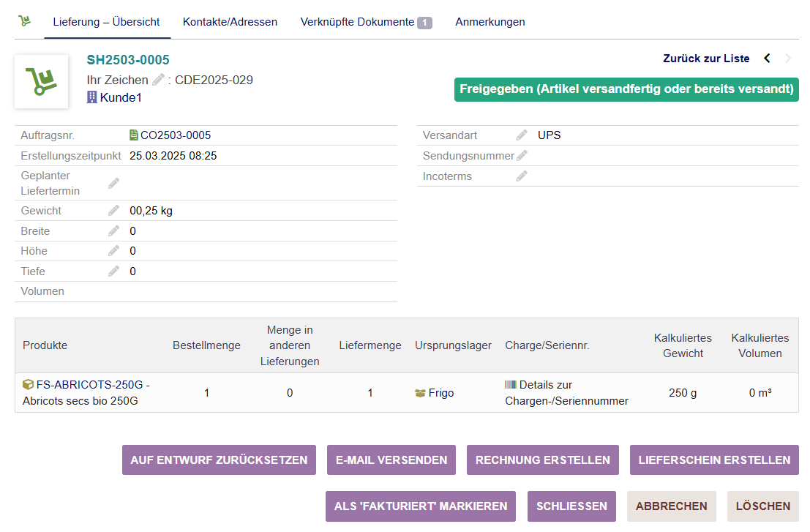Open the Kunde1 customer link
Screen dimensions: 810x532
[x=120, y=97]
